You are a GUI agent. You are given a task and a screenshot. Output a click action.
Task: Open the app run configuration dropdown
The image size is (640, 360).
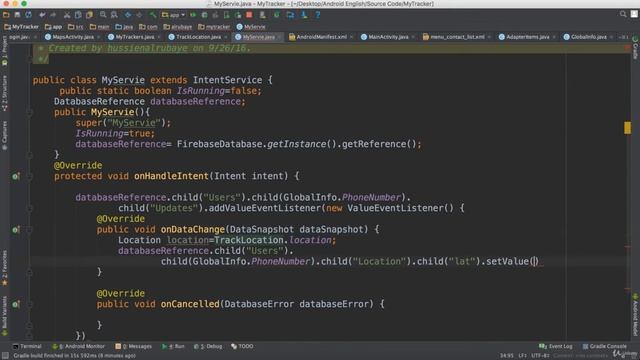pos(173,15)
